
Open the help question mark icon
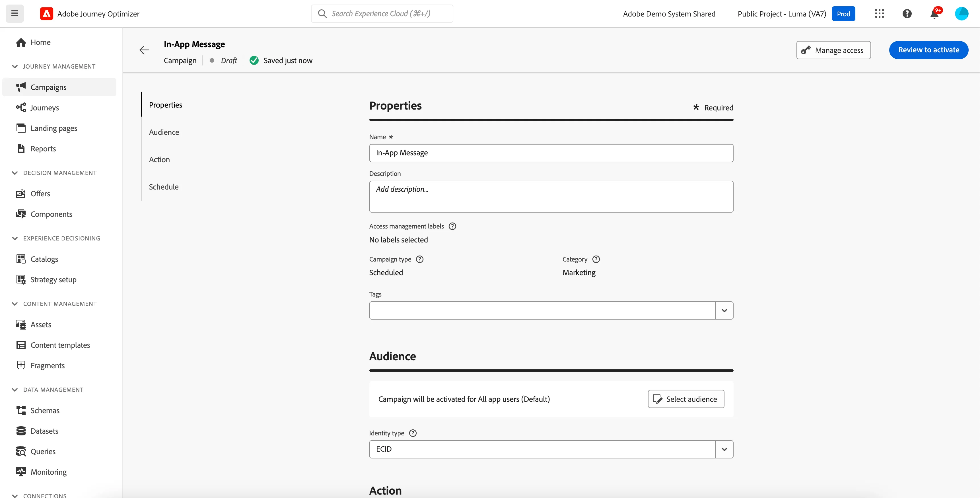click(x=907, y=14)
